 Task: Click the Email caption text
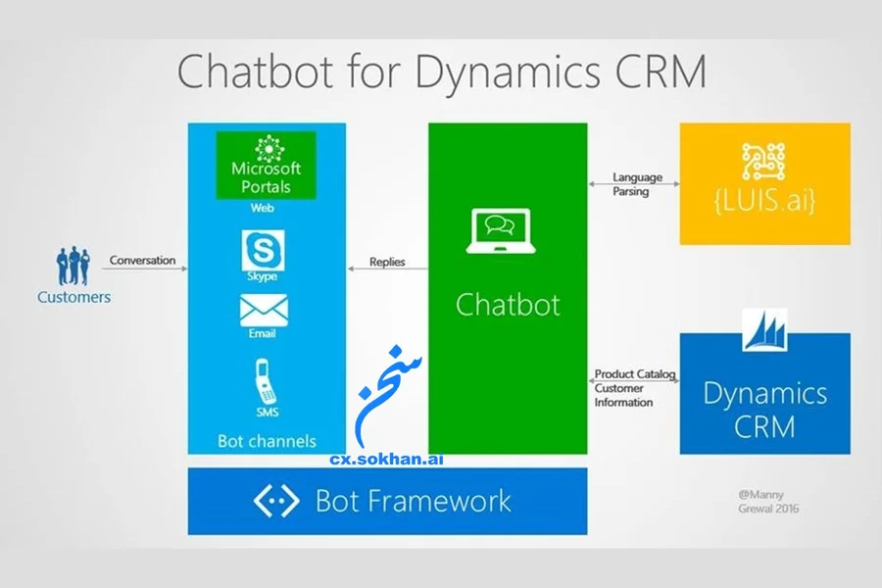pyautogui.click(x=262, y=333)
